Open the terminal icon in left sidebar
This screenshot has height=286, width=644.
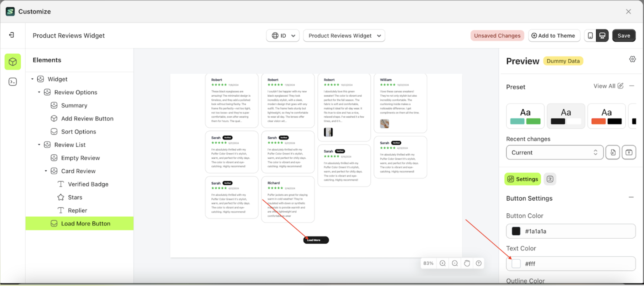click(x=13, y=82)
